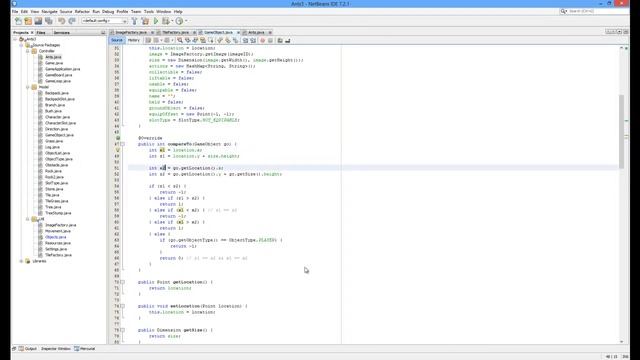
Task: Click the Comment editor toolbar icon
Action: [280, 40]
